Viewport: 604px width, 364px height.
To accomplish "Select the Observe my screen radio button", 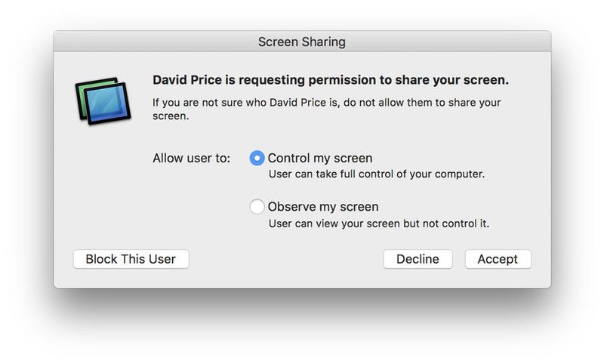I will [257, 207].
